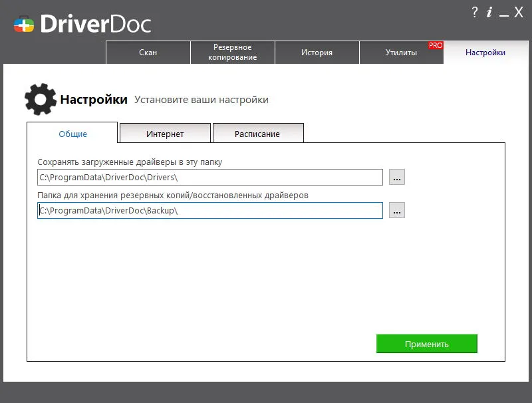
Task: Click the Drivers folder path field
Action: coord(210,177)
